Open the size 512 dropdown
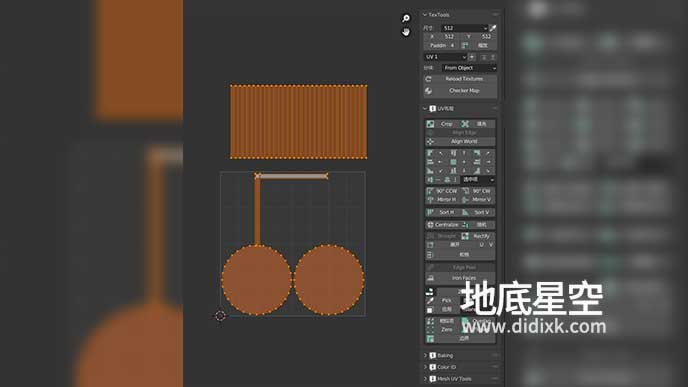The image size is (688, 387). coord(465,28)
